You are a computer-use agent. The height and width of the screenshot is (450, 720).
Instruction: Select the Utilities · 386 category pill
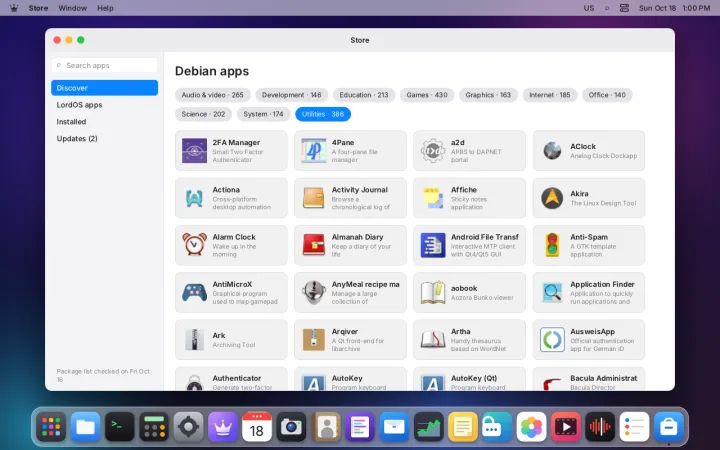[x=323, y=114]
